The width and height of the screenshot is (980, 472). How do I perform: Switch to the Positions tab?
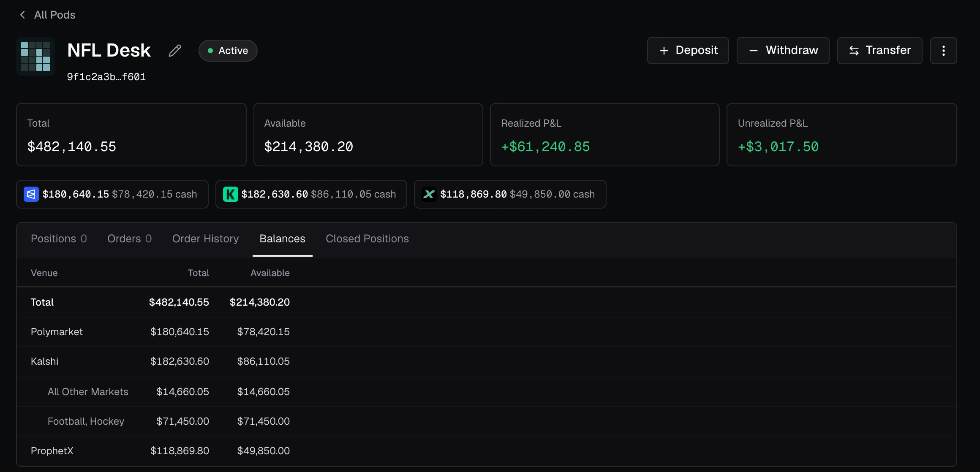(59, 239)
